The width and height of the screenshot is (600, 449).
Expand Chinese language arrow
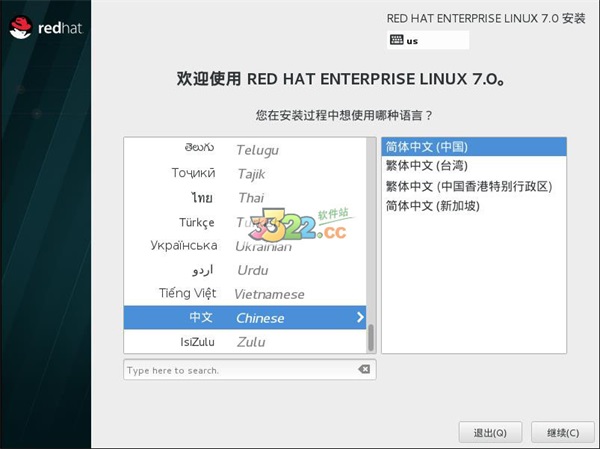pos(360,317)
